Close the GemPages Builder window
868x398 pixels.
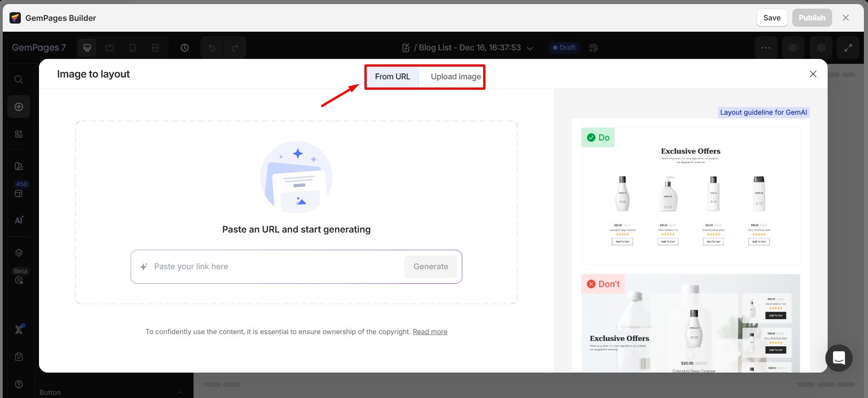[846, 18]
